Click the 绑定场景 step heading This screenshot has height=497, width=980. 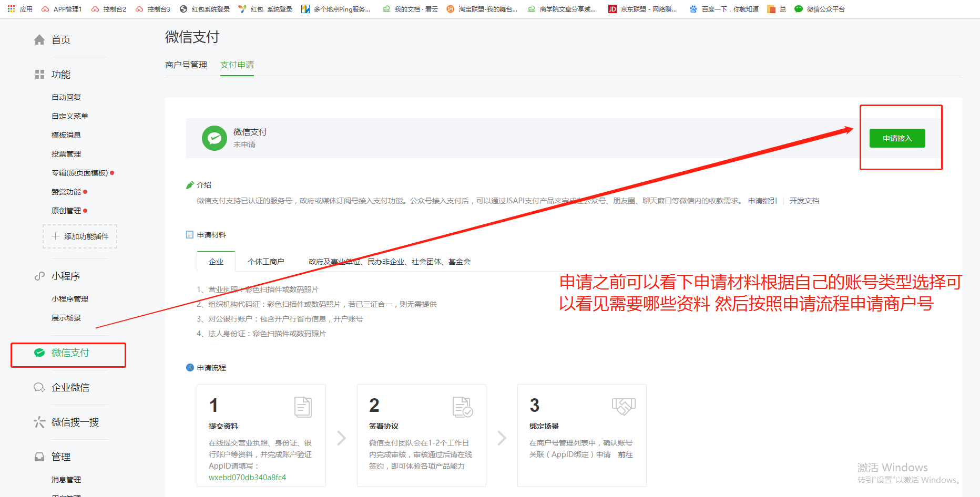[544, 426]
